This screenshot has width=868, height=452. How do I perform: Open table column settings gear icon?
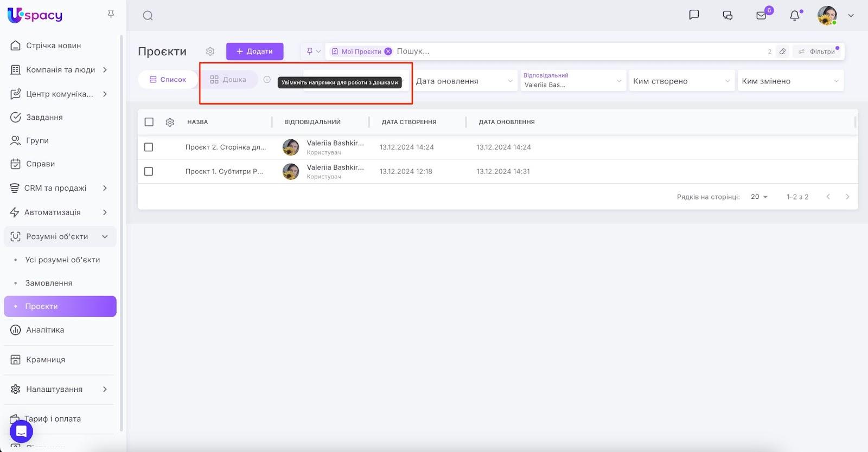pyautogui.click(x=170, y=122)
